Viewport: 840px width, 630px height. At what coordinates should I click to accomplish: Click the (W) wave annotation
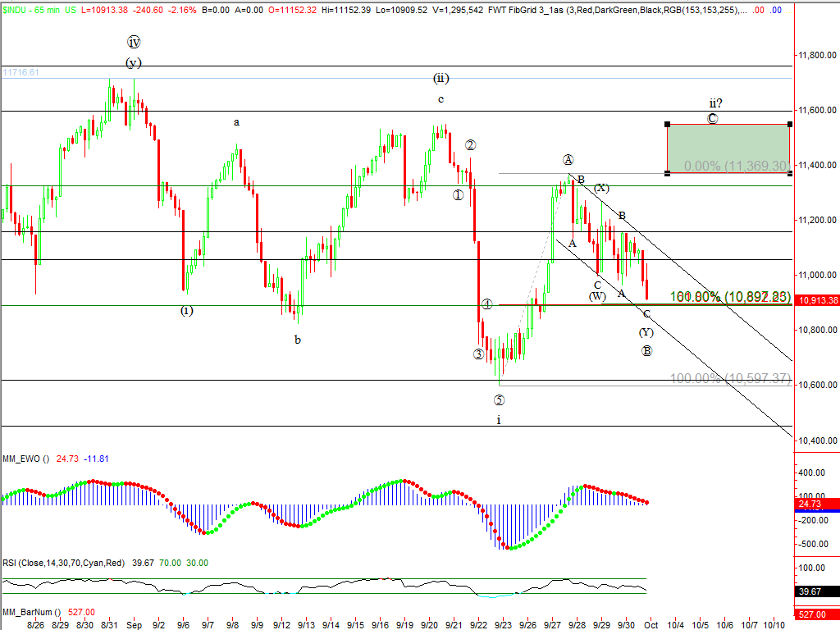click(597, 296)
